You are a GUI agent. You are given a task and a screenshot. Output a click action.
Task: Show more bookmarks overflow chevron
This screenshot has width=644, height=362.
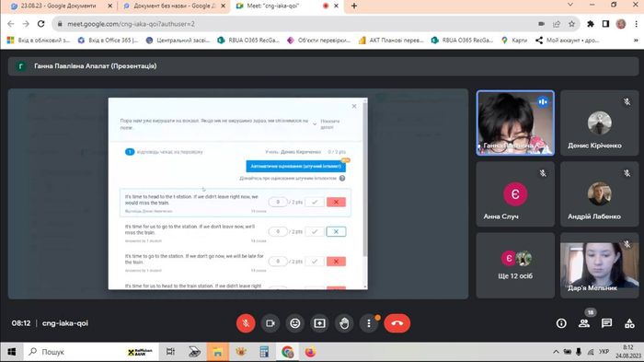tap(636, 41)
